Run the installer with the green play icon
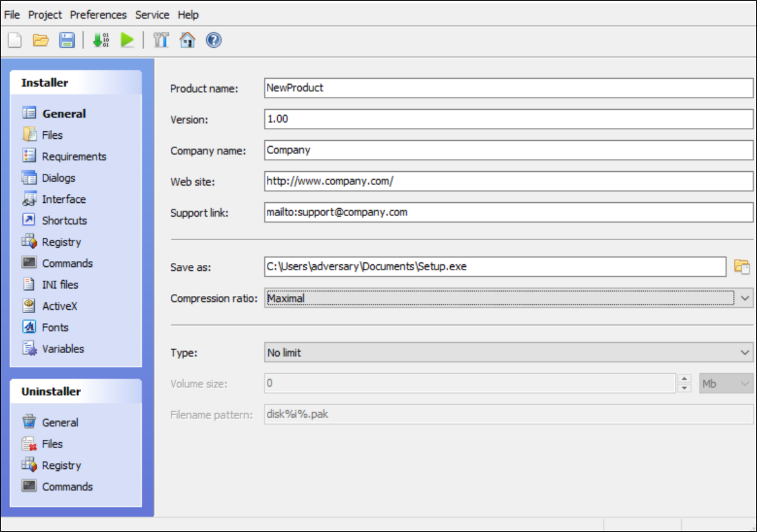757x532 pixels. point(127,40)
